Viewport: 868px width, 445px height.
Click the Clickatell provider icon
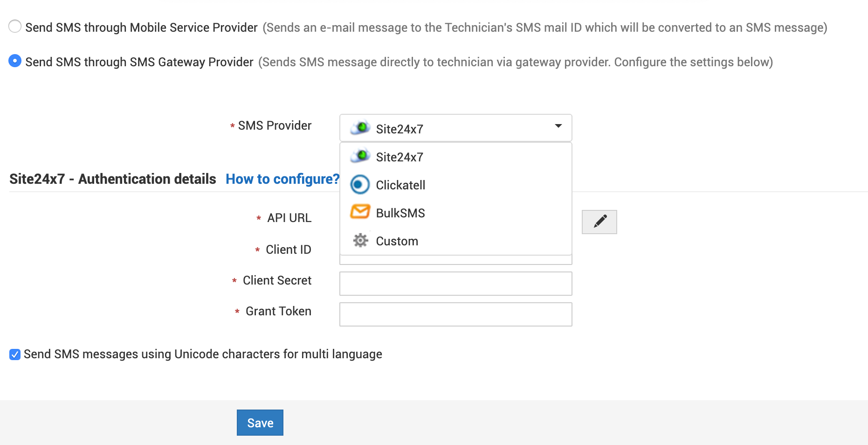(x=360, y=185)
